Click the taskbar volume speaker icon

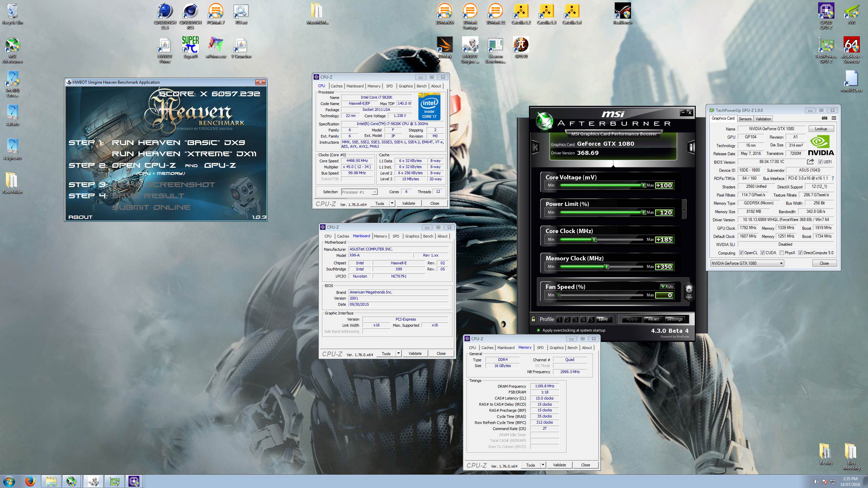tap(816, 482)
